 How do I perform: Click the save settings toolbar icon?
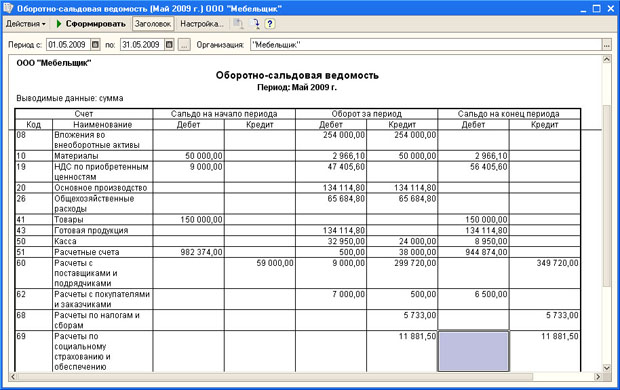point(238,24)
